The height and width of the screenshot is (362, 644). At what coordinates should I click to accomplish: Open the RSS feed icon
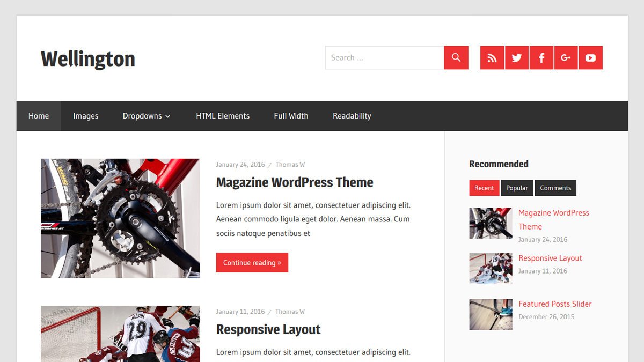[492, 57]
